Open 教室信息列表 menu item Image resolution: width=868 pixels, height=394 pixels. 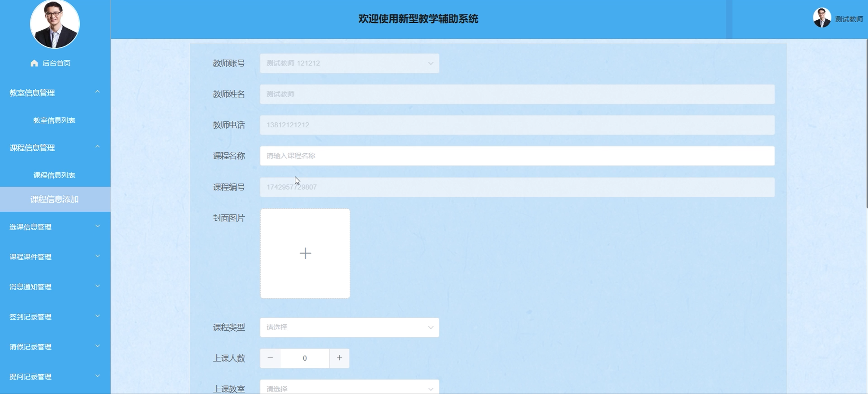pyautogui.click(x=54, y=120)
